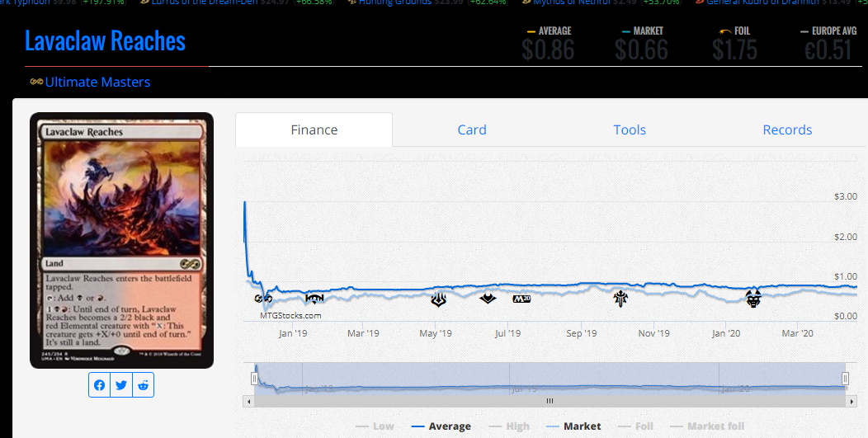Click the Ultimate Masters set symbol beside the set link
The height and width of the screenshot is (438, 868).
pos(36,82)
